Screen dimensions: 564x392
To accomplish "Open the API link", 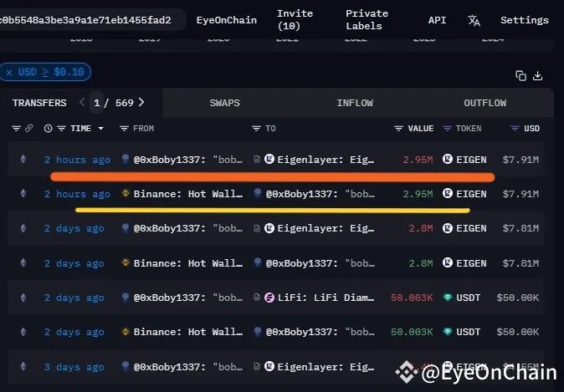I will coord(437,20).
